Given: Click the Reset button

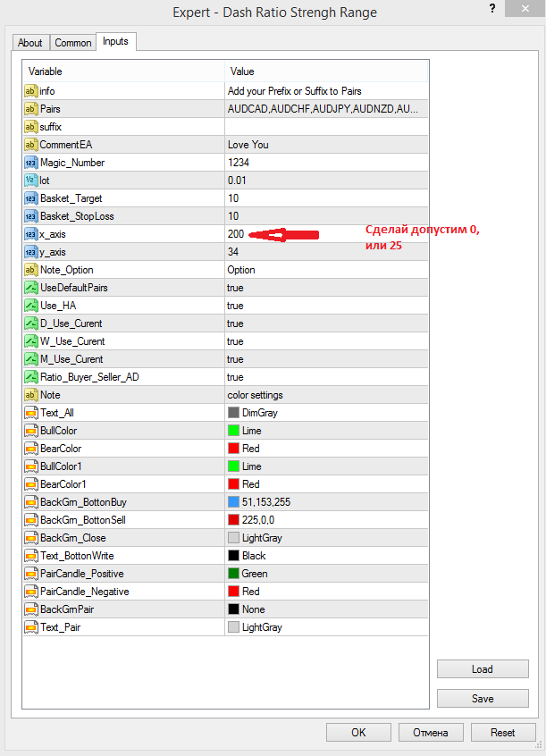Looking at the screenshot, I should click(502, 733).
